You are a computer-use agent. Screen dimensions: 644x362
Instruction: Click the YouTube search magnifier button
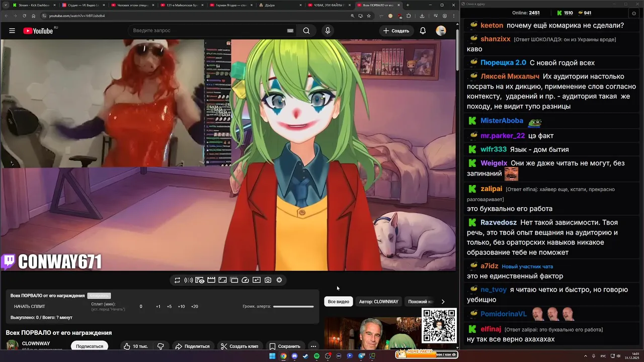coord(306,31)
